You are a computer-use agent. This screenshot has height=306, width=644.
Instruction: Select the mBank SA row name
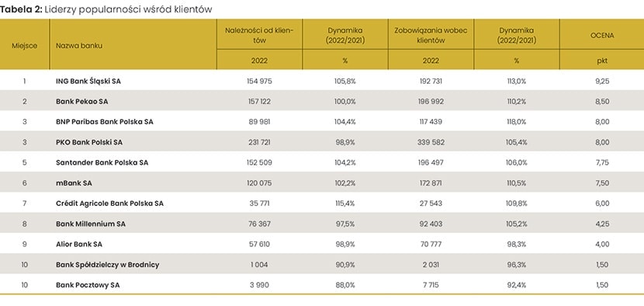click(74, 183)
